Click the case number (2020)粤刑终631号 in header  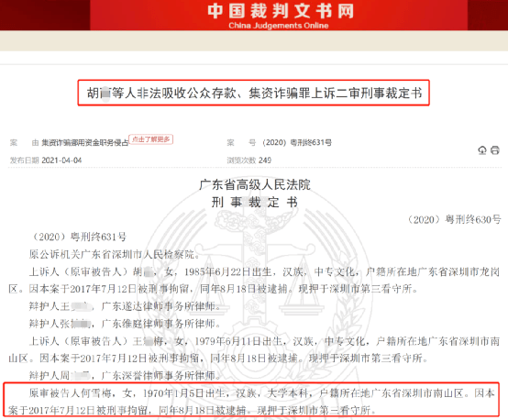coord(297,142)
